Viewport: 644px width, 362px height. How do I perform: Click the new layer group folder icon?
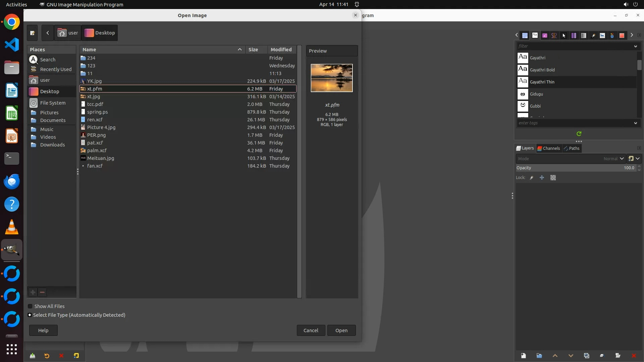(539, 356)
